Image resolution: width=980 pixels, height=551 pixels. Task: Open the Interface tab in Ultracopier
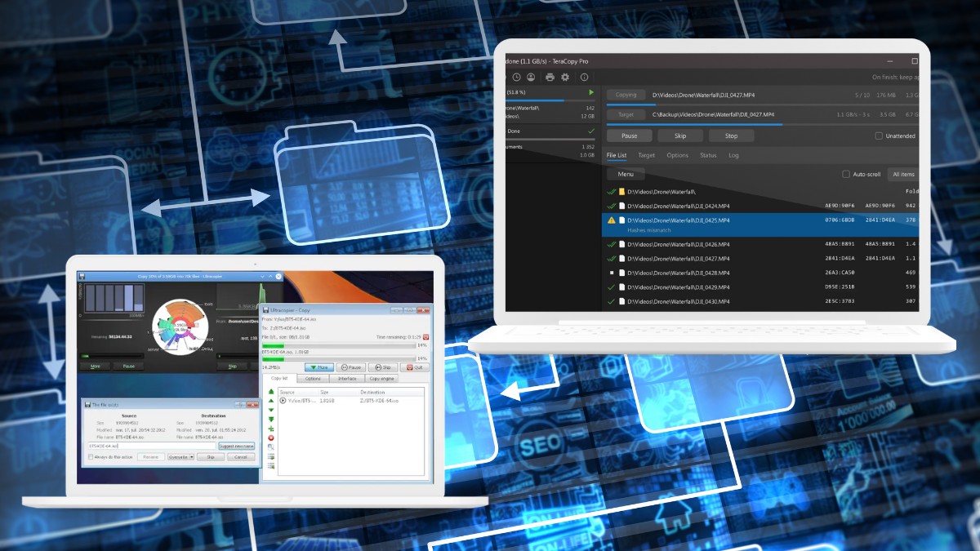pyautogui.click(x=347, y=378)
